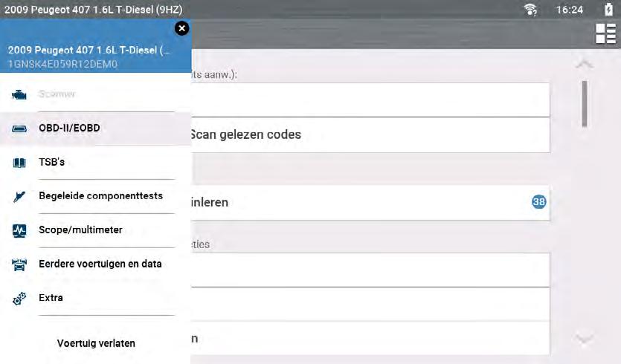
Task: Click the title bar vehicle text
Action: click(x=94, y=10)
